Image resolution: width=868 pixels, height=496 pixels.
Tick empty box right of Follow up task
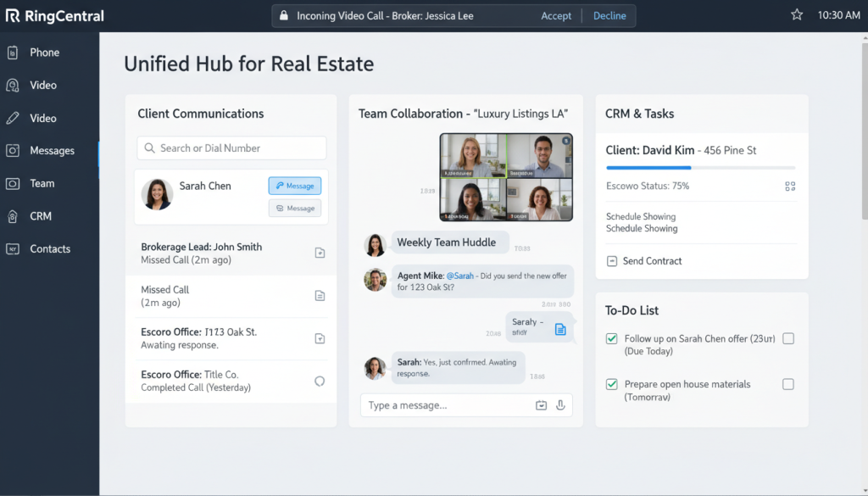788,339
